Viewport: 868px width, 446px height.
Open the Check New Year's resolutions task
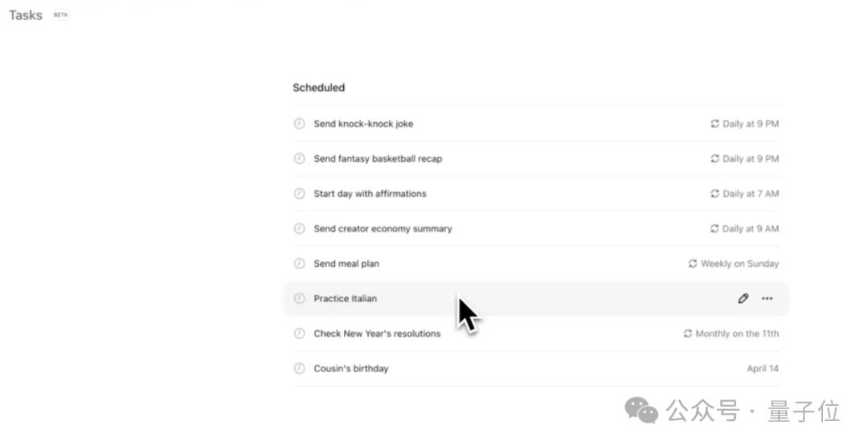coord(377,333)
